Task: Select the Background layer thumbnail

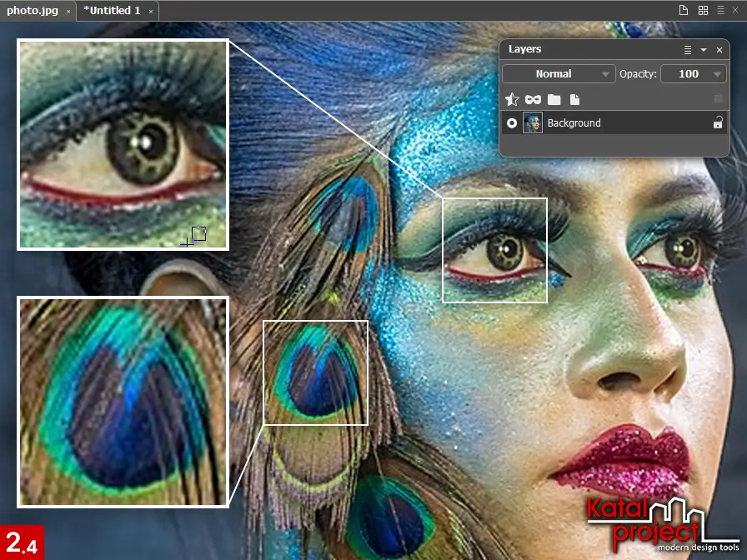Action: (x=533, y=123)
